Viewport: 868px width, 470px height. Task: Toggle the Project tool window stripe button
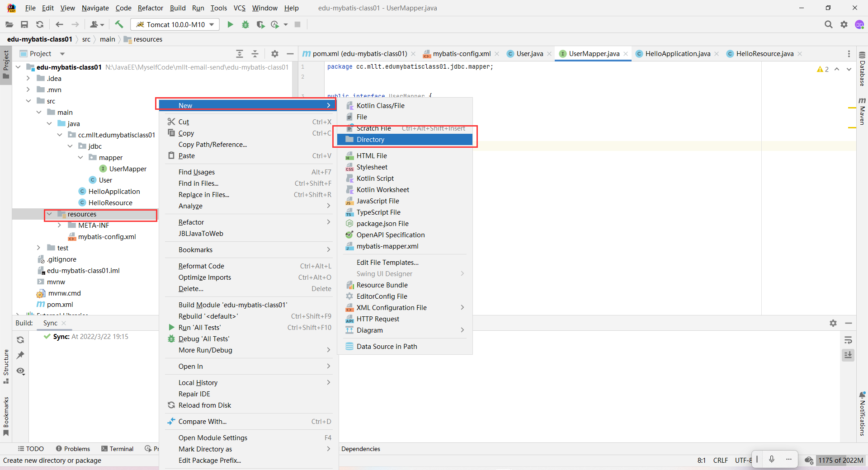tap(6, 64)
